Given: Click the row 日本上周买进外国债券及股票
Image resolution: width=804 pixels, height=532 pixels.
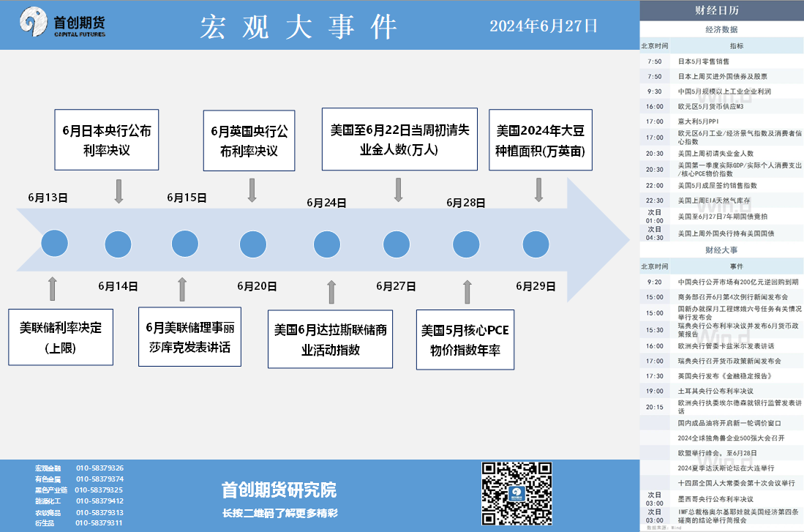Looking at the screenshot, I should (x=721, y=76).
